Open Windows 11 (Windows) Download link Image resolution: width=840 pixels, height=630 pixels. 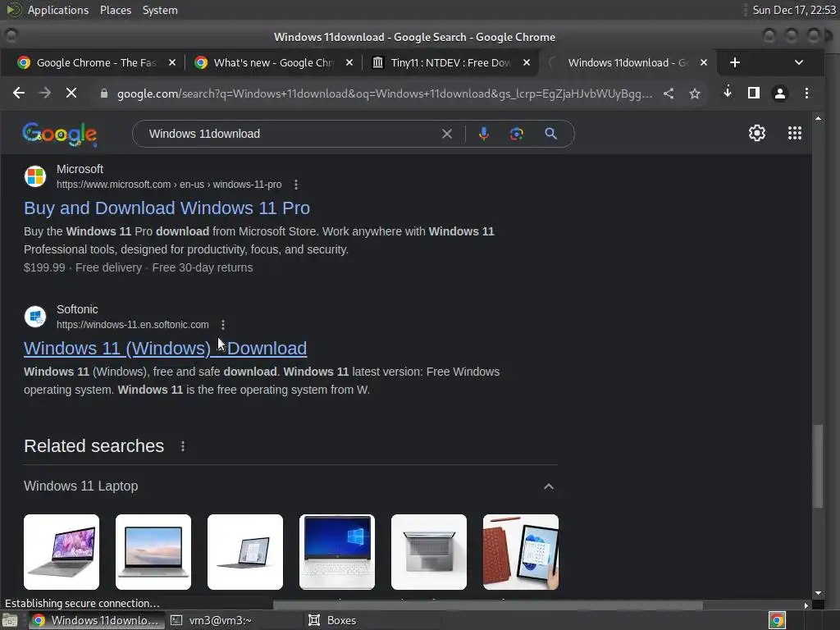[165, 348]
